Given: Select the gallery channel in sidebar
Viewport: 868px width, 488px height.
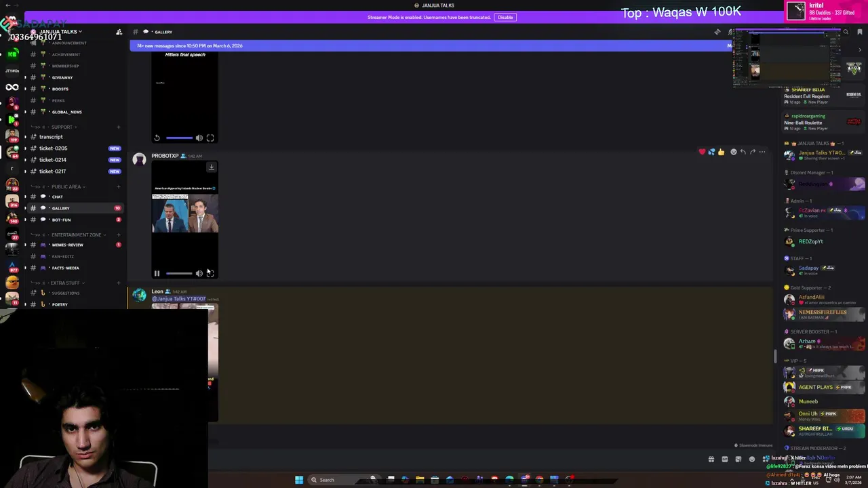Looking at the screenshot, I should pos(74,208).
